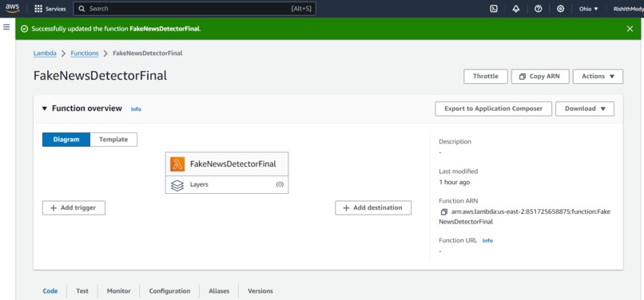Click Export to Application Composer
The height and width of the screenshot is (300, 644).
tap(493, 109)
